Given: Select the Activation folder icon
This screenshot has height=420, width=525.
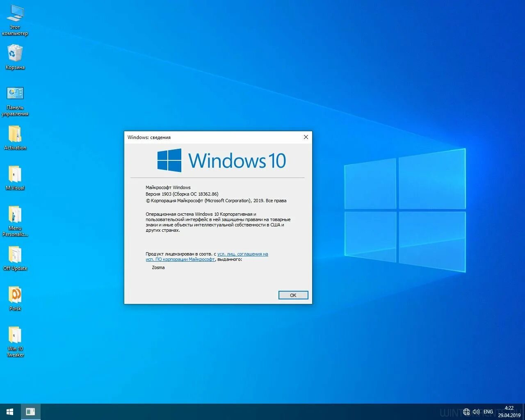Looking at the screenshot, I should click(15, 137).
